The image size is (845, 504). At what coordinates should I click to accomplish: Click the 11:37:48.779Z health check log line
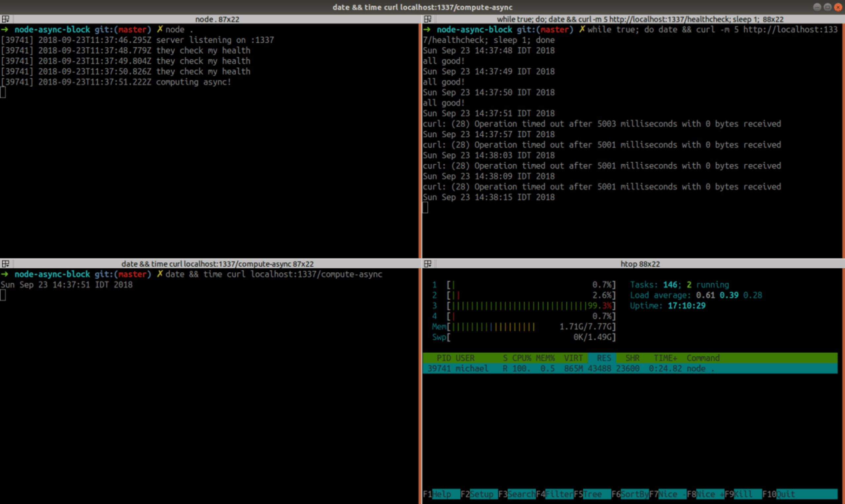(x=125, y=50)
